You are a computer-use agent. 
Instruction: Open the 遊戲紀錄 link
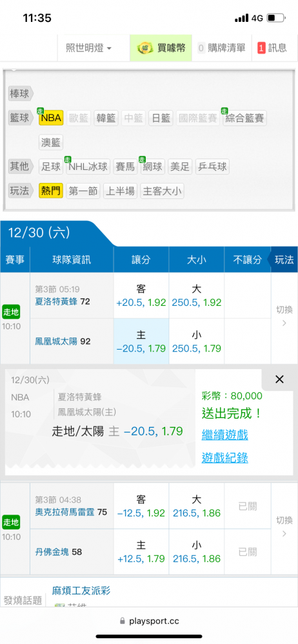click(x=224, y=457)
